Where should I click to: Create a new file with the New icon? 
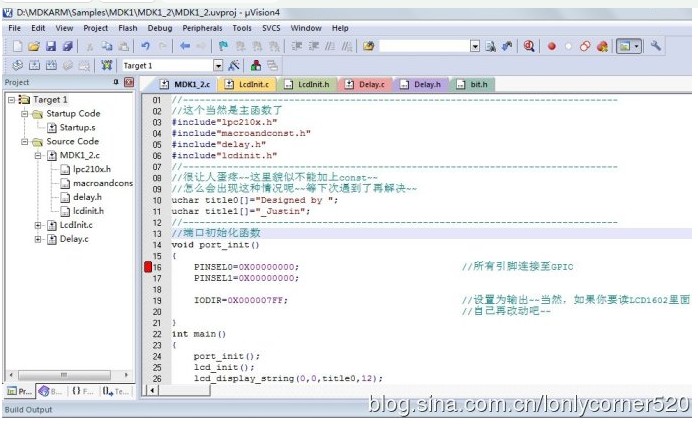[x=17, y=46]
